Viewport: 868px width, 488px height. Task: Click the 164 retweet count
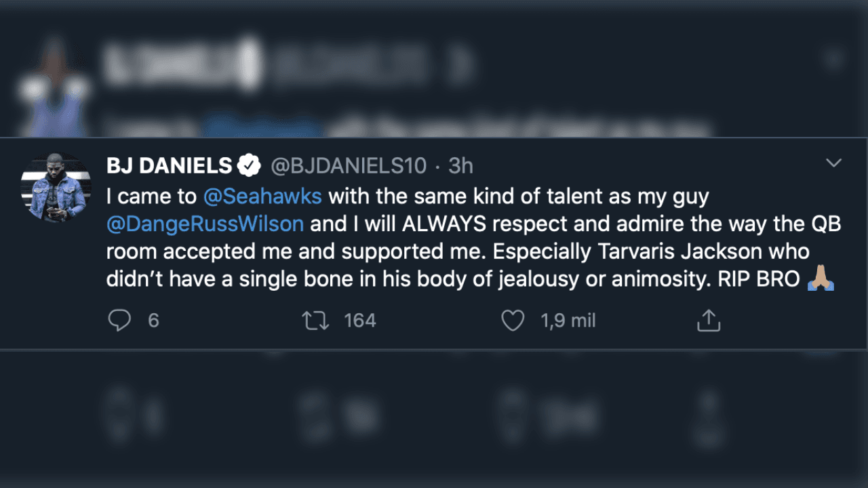[x=359, y=320]
